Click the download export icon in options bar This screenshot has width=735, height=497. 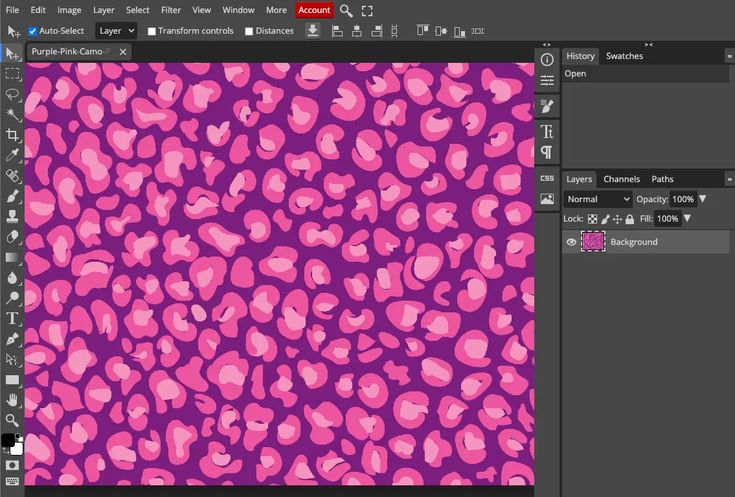313,31
